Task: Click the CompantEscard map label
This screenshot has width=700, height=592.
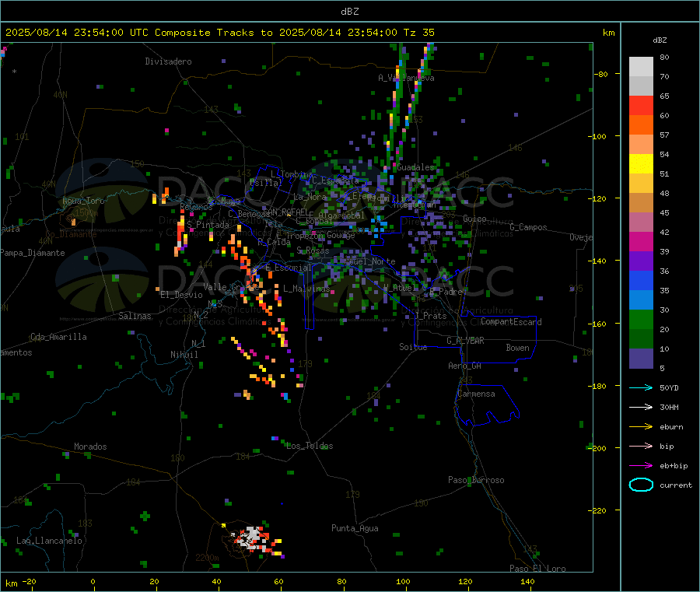Action: (511, 321)
